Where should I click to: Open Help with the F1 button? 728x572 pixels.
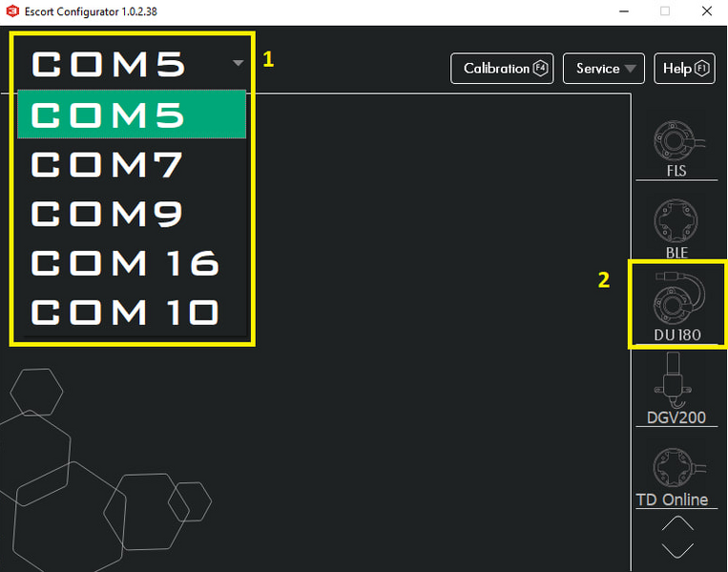pos(684,69)
